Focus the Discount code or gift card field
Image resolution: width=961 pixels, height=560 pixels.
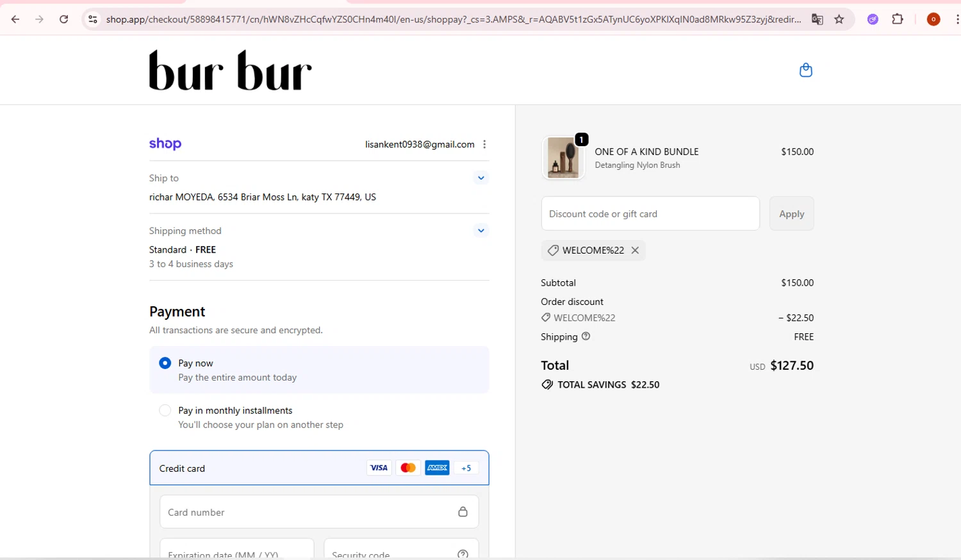point(650,213)
